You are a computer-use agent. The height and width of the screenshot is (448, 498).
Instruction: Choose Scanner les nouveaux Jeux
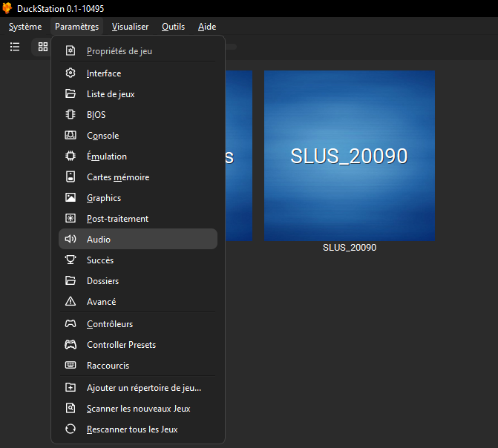(138, 408)
